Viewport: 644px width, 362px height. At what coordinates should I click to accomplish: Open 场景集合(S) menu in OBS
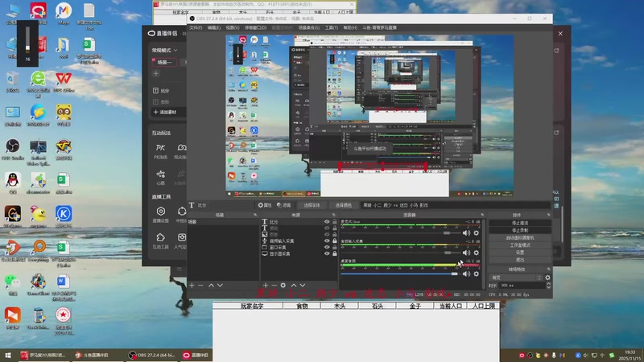(309, 27)
